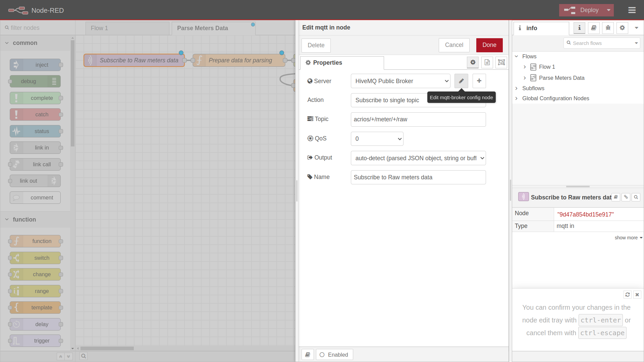
Task: Open the help book icon in sidebar
Action: point(594,28)
